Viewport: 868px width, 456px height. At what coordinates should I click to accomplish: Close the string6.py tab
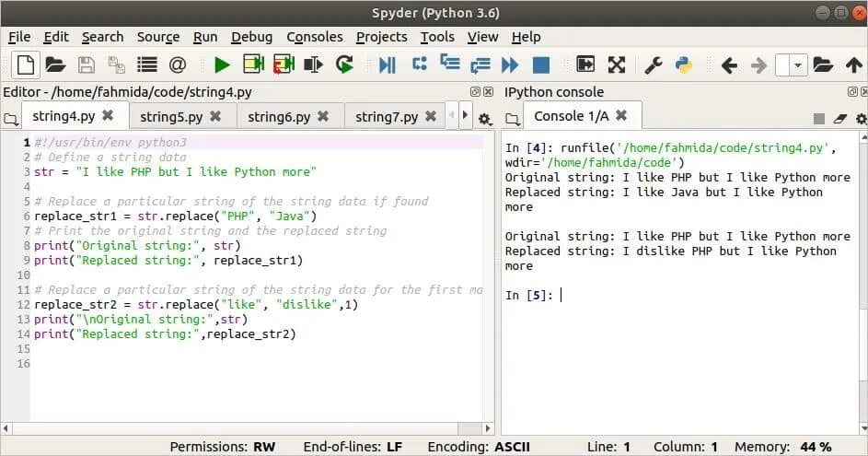click(323, 116)
